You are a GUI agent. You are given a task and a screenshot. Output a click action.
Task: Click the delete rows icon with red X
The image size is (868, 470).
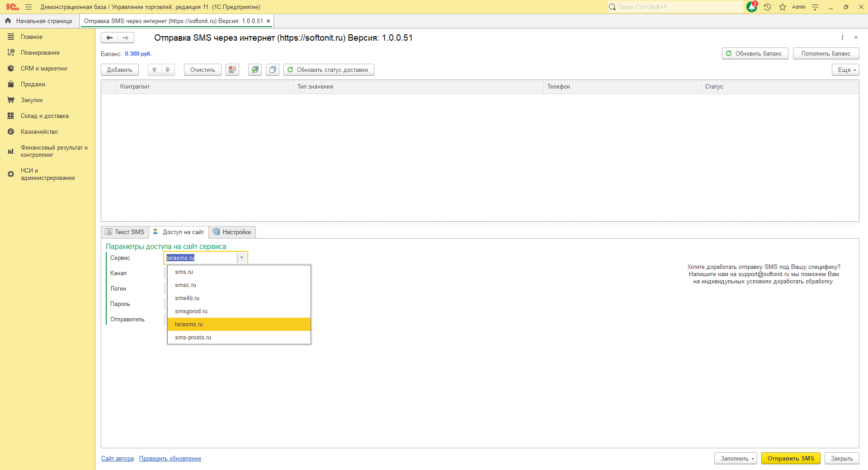tap(232, 70)
